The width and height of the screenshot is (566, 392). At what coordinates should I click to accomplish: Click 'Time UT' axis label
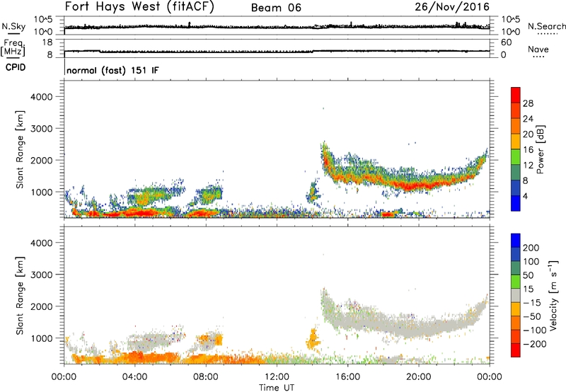pos(277,388)
